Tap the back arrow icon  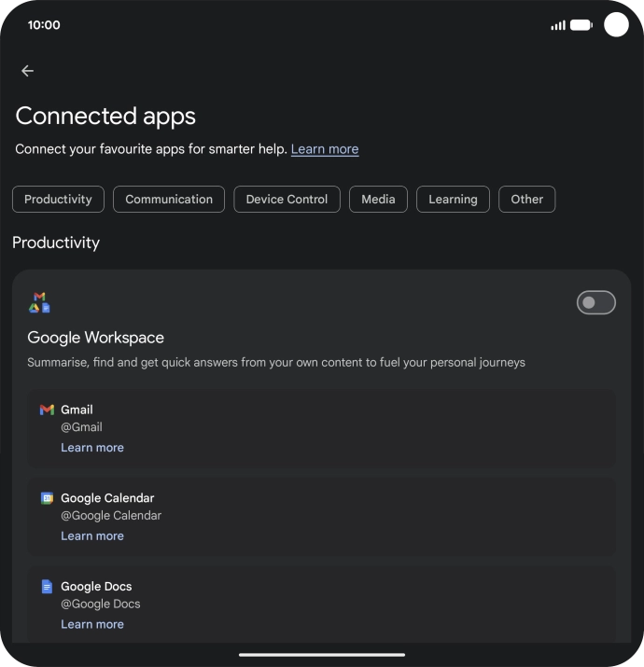coord(28,71)
